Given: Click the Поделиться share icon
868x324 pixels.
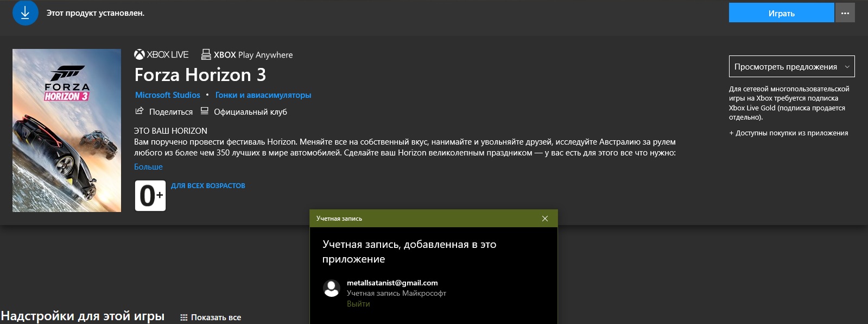Looking at the screenshot, I should [140, 111].
